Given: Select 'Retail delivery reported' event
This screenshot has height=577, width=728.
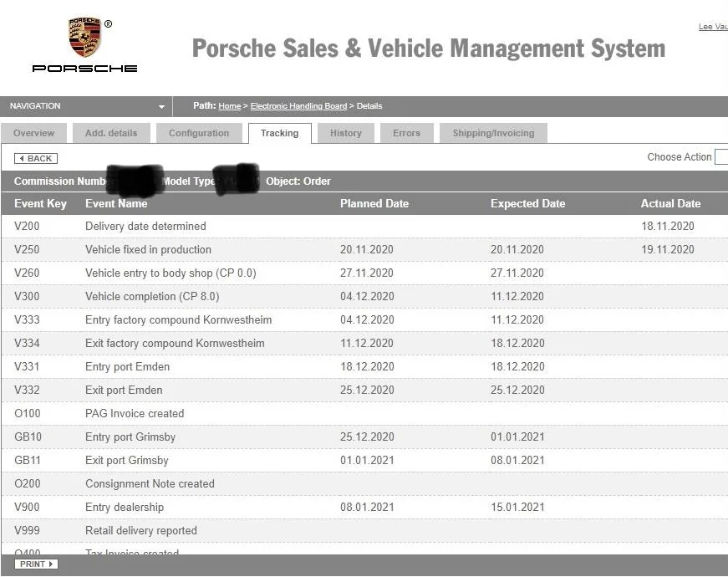Looking at the screenshot, I should click(x=141, y=530).
